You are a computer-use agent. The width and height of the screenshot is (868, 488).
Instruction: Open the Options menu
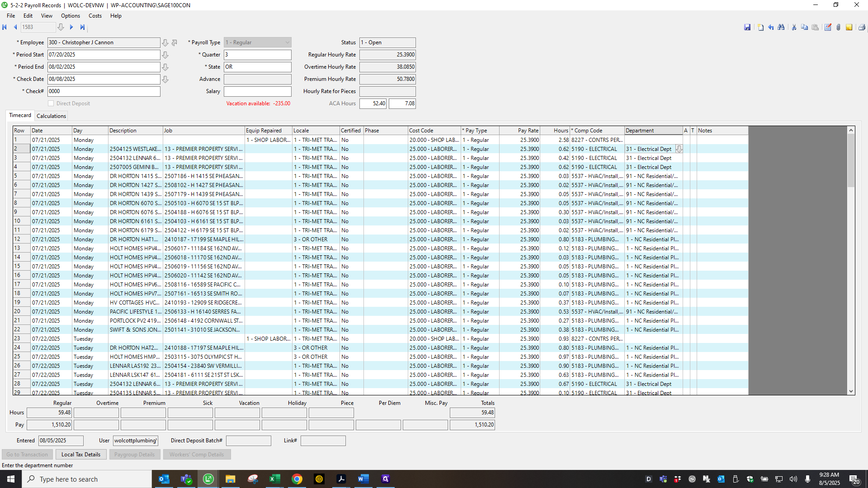(71, 16)
